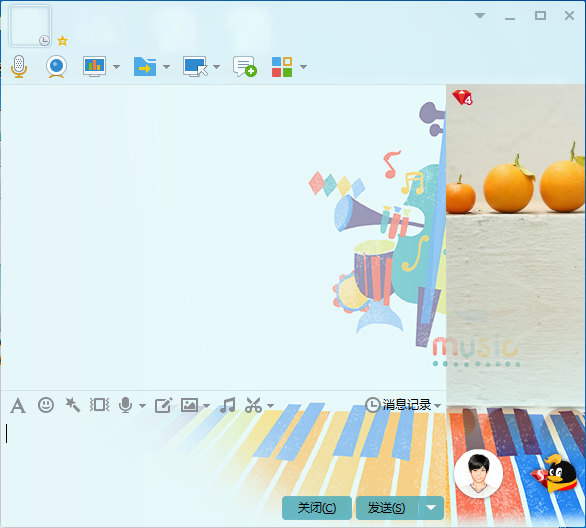Expand the send picture dropdown arrow
The width and height of the screenshot is (586, 528).
coord(206,405)
